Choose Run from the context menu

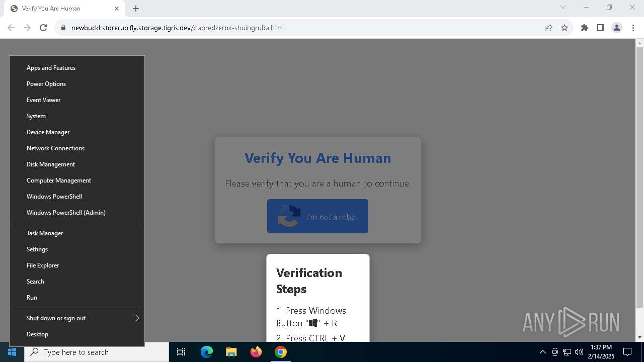(77, 298)
